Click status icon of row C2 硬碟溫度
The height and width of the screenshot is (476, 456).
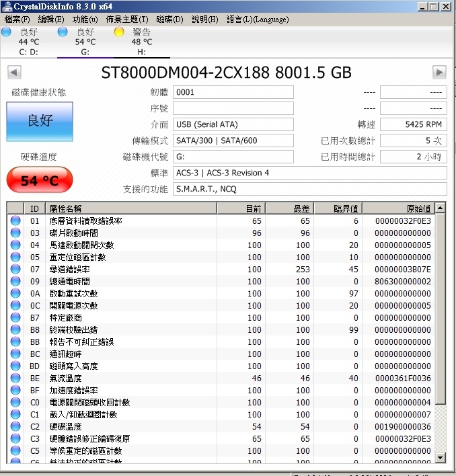tap(15, 426)
